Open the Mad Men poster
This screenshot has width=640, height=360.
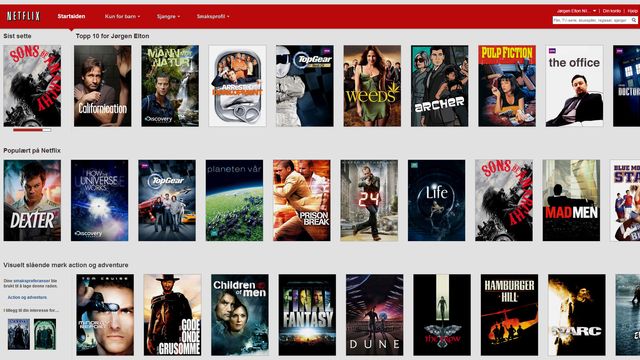(571, 200)
